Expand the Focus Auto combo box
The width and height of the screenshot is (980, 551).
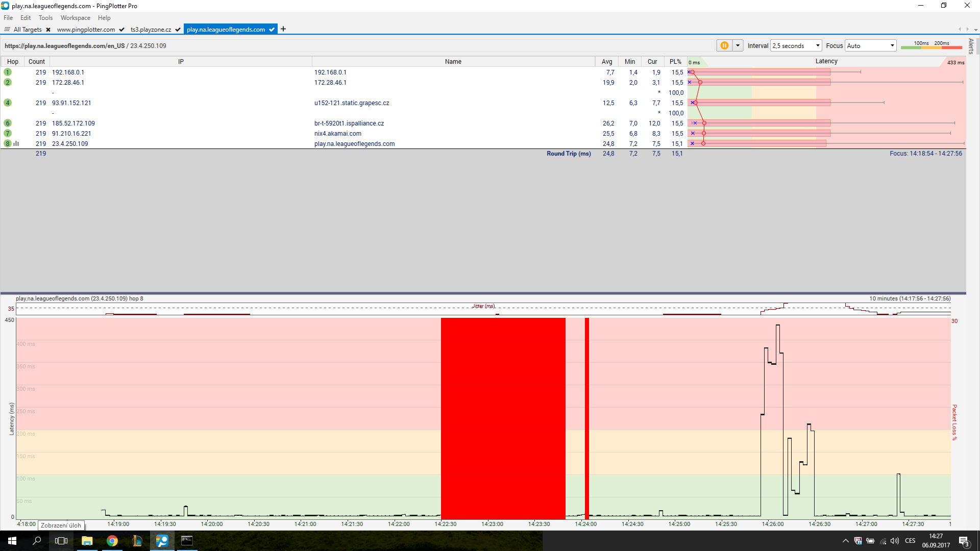[871, 45]
